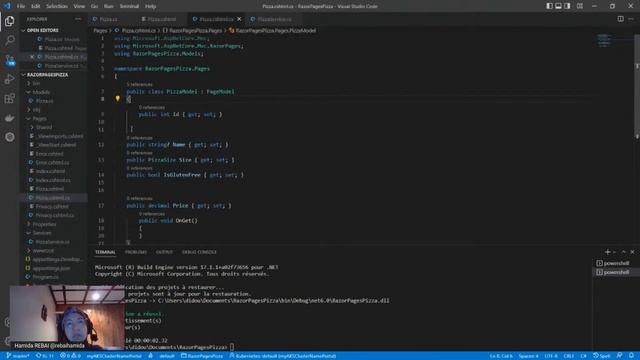Switch to the Debug Console panel tab

(199, 252)
